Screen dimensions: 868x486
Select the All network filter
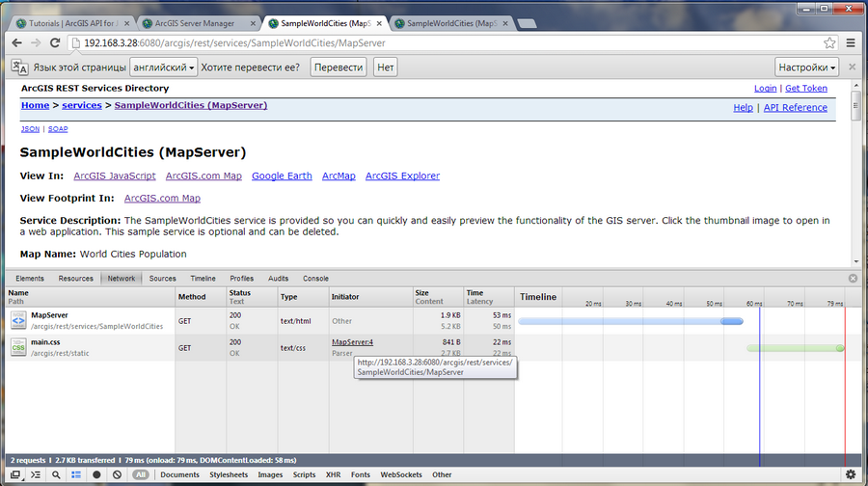click(x=141, y=474)
